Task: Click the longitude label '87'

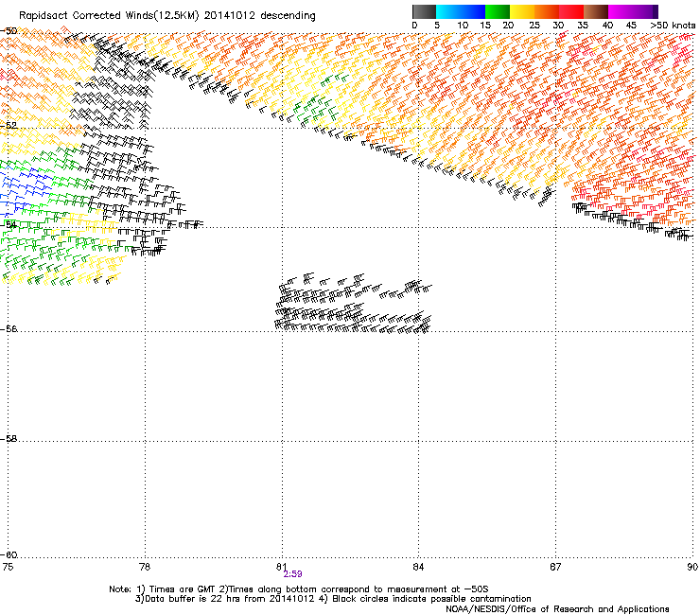Action: tap(555, 567)
